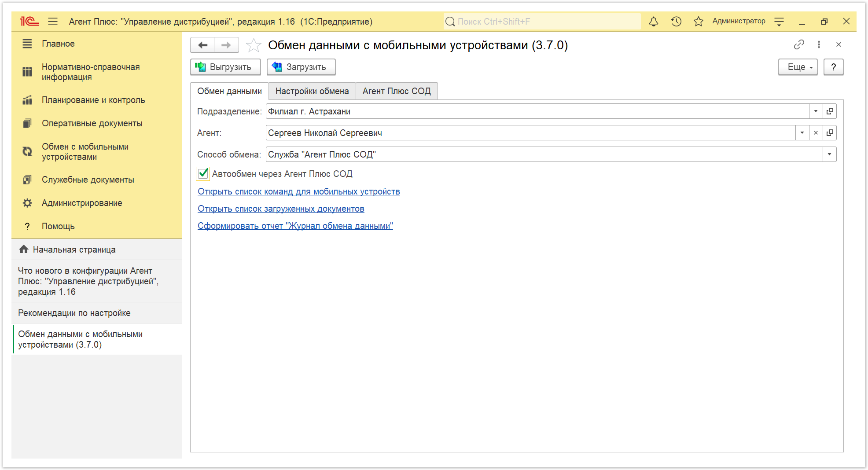This screenshot has height=470, width=868.
Task: Get a link to this form via chain icon
Action: click(x=799, y=44)
